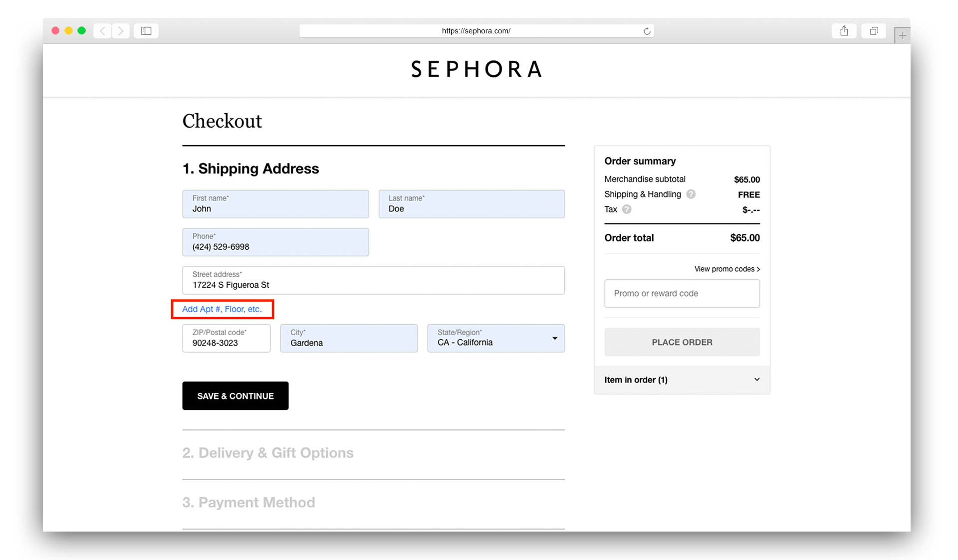Screen dimensions: 958x560
Task: Select the ZIP/Postal code field
Action: tap(226, 338)
